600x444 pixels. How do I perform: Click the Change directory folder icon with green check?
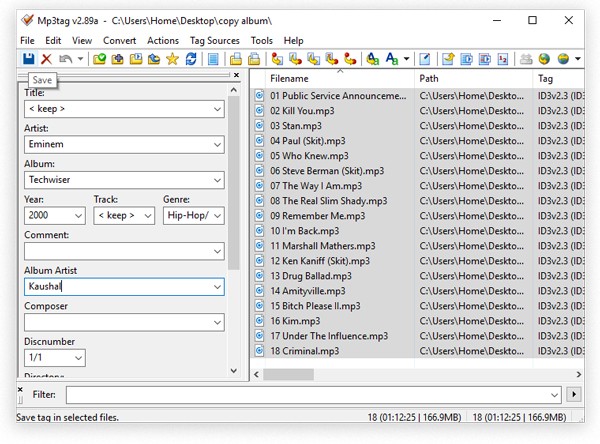pos(99,59)
